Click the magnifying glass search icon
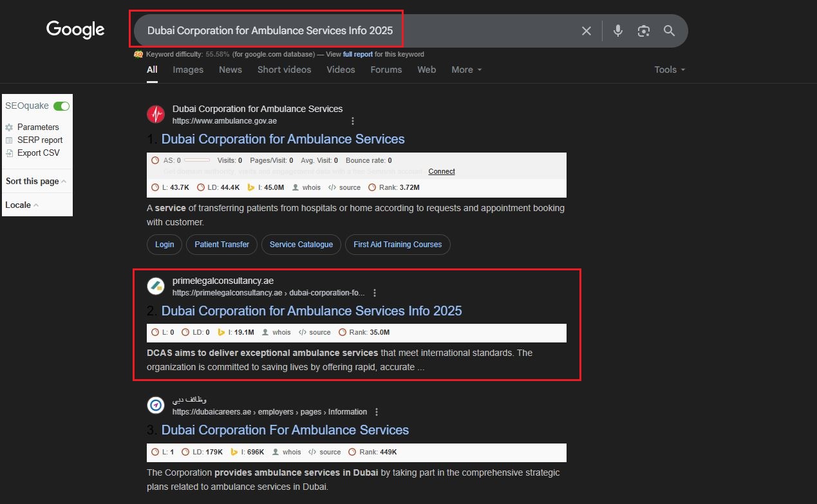 click(669, 31)
